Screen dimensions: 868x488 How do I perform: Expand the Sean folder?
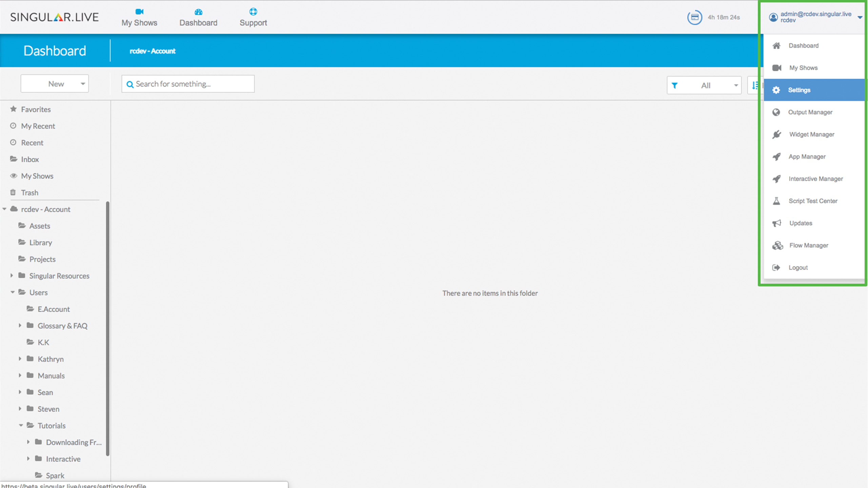(x=20, y=392)
